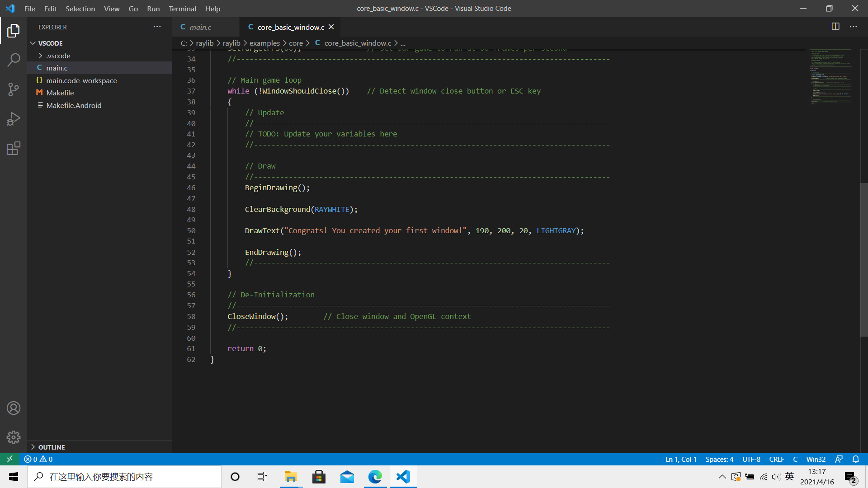
Task: Expand the OUTLINE panel
Action: click(51, 447)
